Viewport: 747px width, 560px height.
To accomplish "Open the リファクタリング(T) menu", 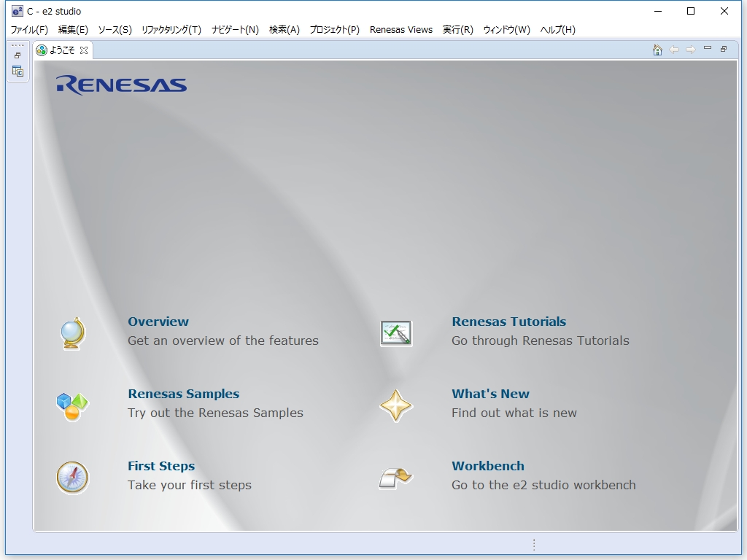I will (171, 29).
